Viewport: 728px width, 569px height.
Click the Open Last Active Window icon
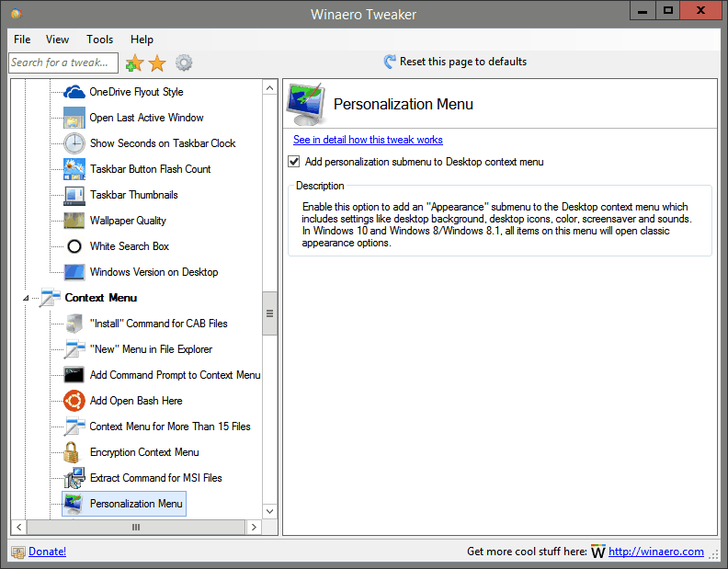tap(74, 118)
